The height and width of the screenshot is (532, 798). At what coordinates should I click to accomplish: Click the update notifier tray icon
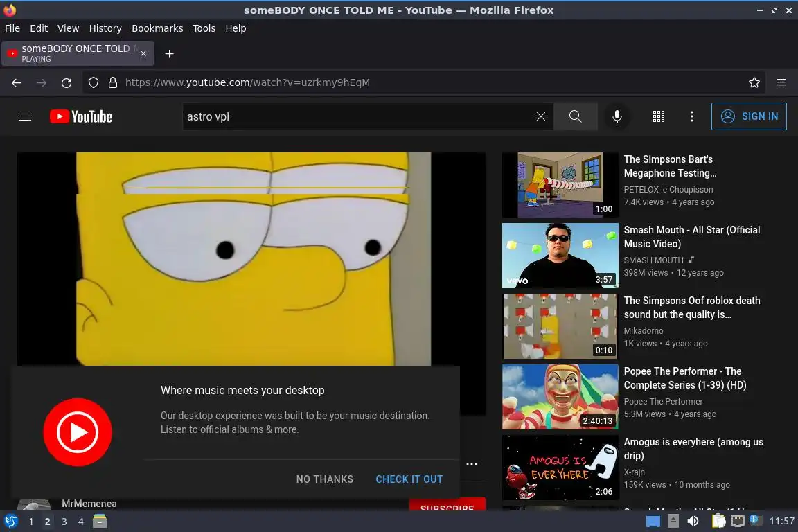point(755,520)
